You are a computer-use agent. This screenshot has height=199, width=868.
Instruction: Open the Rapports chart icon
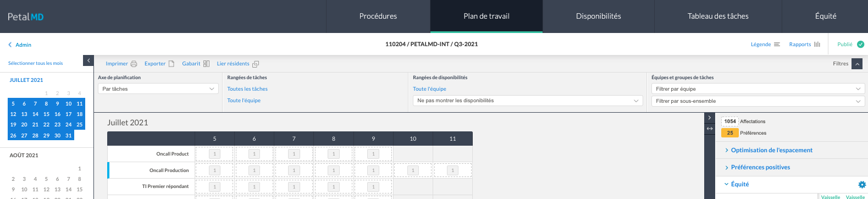tap(817, 45)
